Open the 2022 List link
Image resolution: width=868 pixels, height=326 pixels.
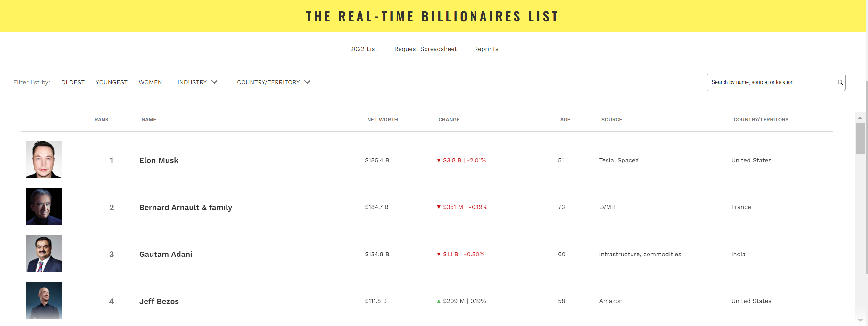[x=364, y=49]
